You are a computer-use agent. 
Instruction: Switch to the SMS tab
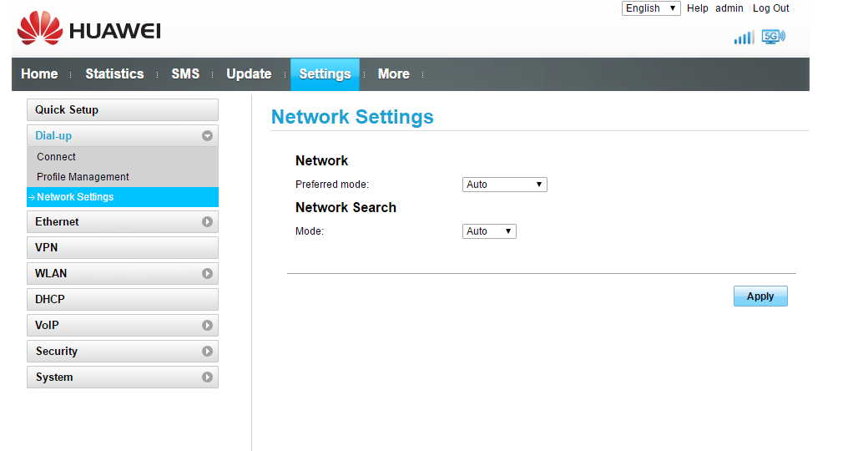pos(185,74)
